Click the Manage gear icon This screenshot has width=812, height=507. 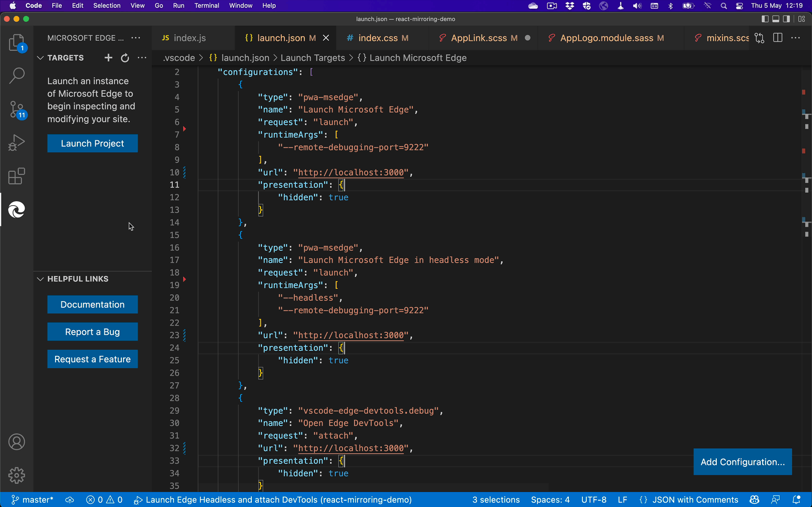[x=16, y=476]
